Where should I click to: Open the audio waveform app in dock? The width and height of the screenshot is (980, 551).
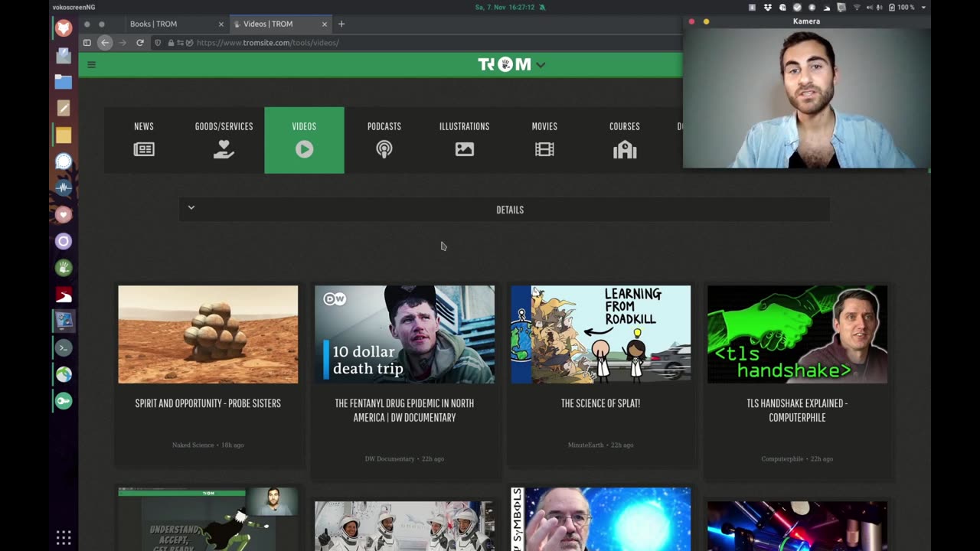click(x=64, y=188)
